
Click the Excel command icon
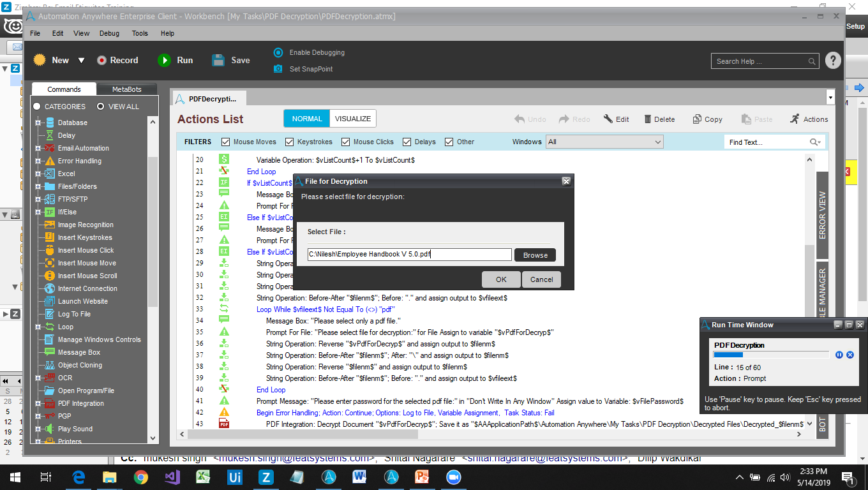click(50, 174)
